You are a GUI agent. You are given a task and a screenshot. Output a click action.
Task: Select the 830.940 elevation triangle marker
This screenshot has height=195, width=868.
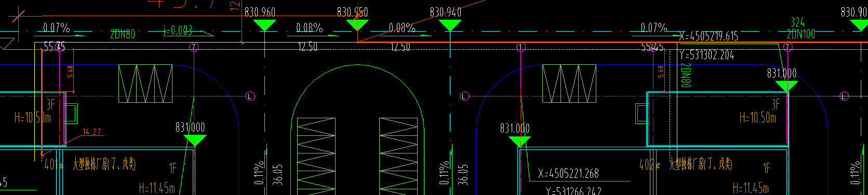tap(450, 25)
